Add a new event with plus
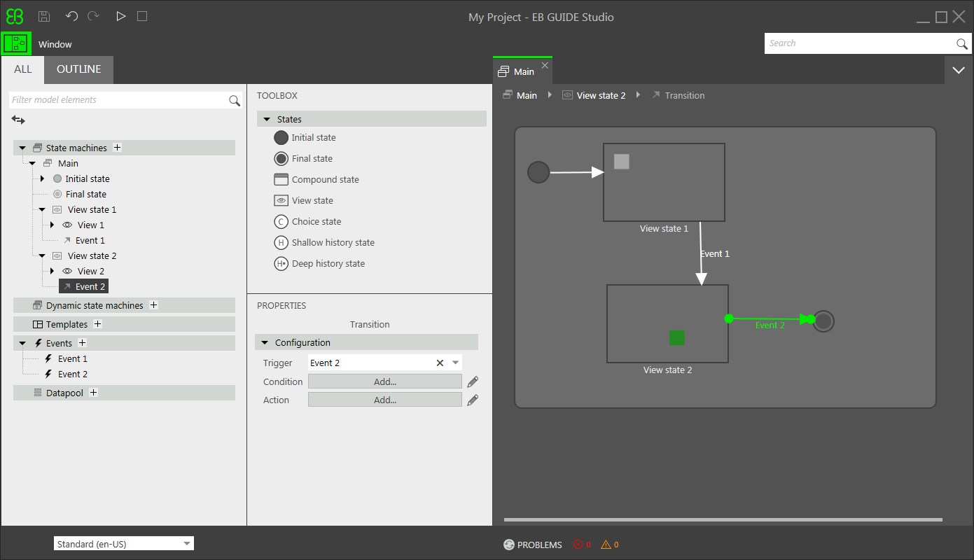 tap(82, 343)
